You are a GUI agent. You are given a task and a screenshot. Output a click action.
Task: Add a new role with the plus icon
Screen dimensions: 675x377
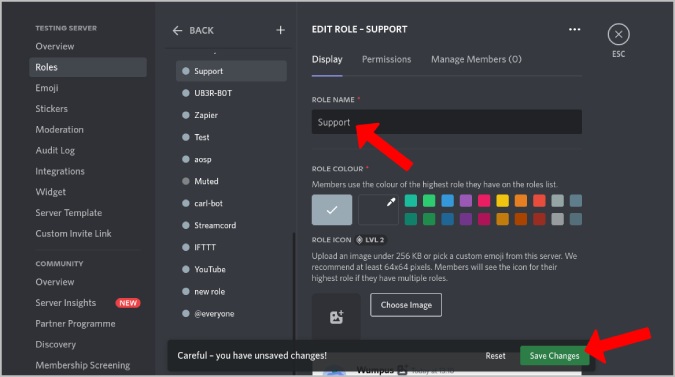pyautogui.click(x=280, y=30)
